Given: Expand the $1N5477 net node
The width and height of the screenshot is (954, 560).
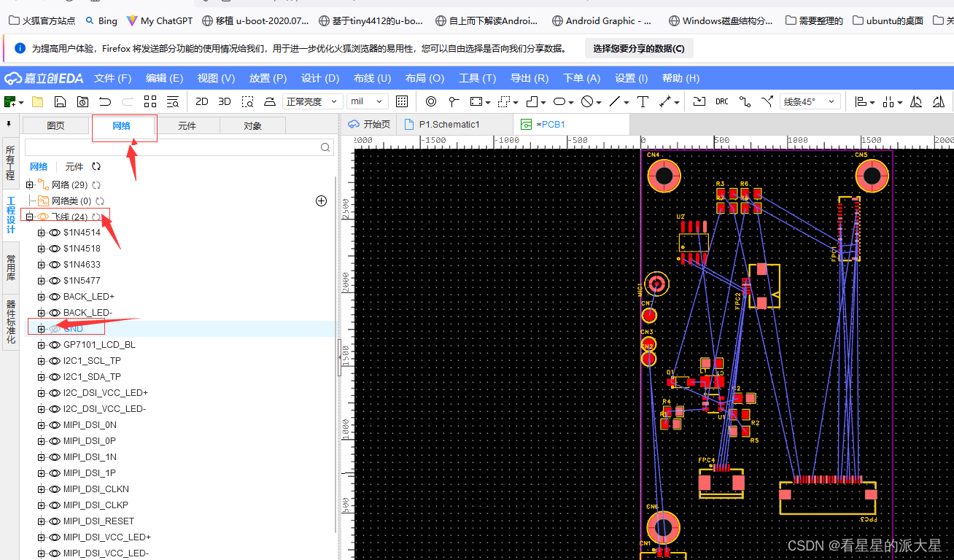Looking at the screenshot, I should (42, 281).
